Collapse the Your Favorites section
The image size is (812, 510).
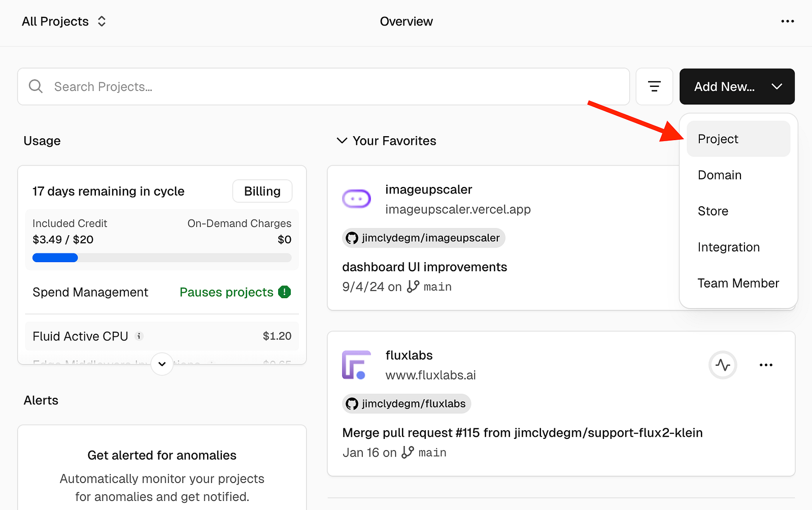(342, 140)
